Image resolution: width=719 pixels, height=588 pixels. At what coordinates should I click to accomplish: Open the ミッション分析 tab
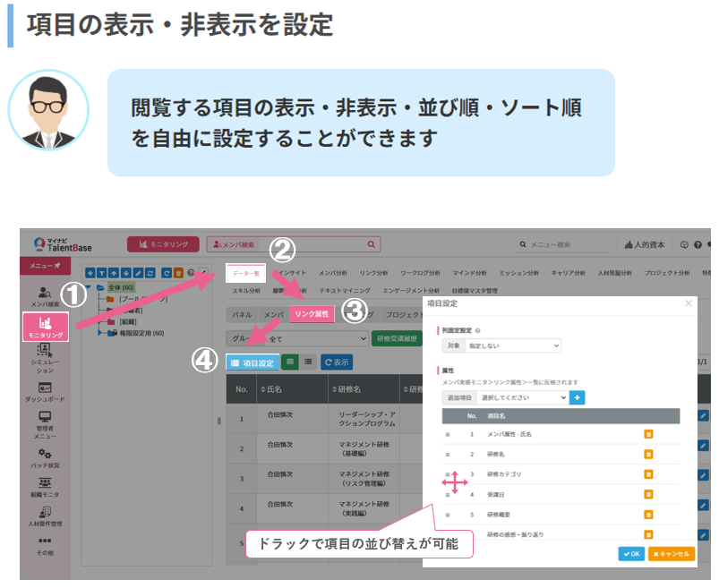[519, 273]
